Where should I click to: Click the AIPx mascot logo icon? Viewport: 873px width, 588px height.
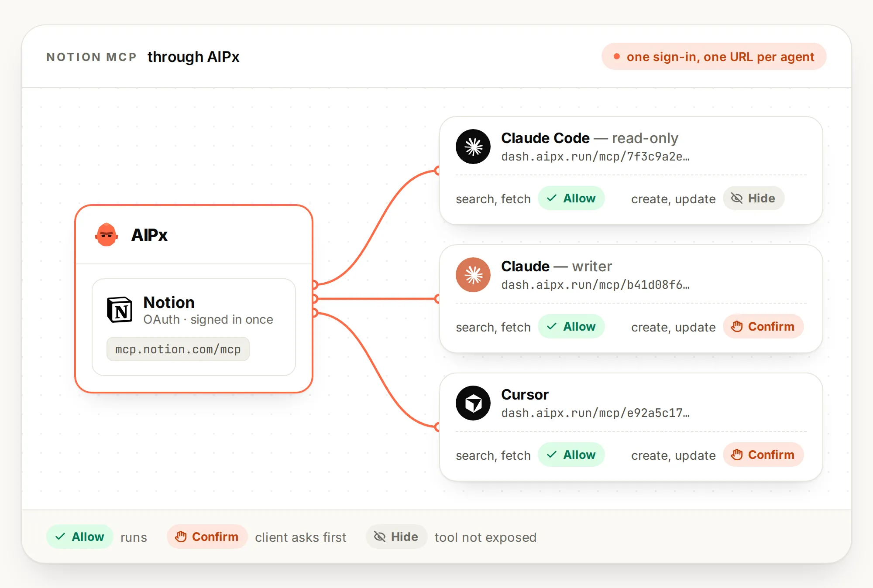(107, 235)
